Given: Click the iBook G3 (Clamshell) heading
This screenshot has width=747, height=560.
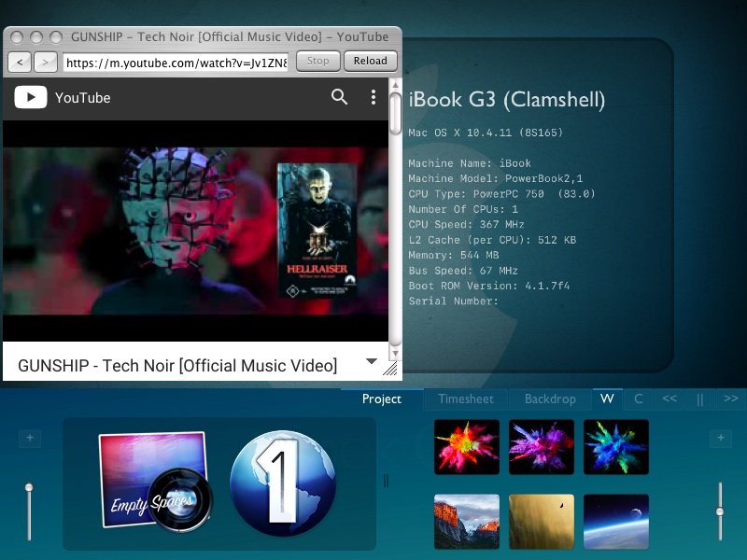Looking at the screenshot, I should 507,100.
